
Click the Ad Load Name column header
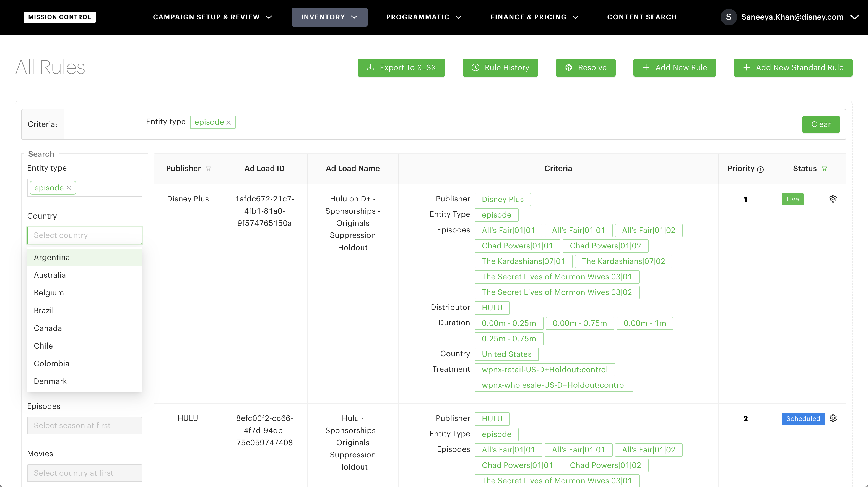point(353,168)
